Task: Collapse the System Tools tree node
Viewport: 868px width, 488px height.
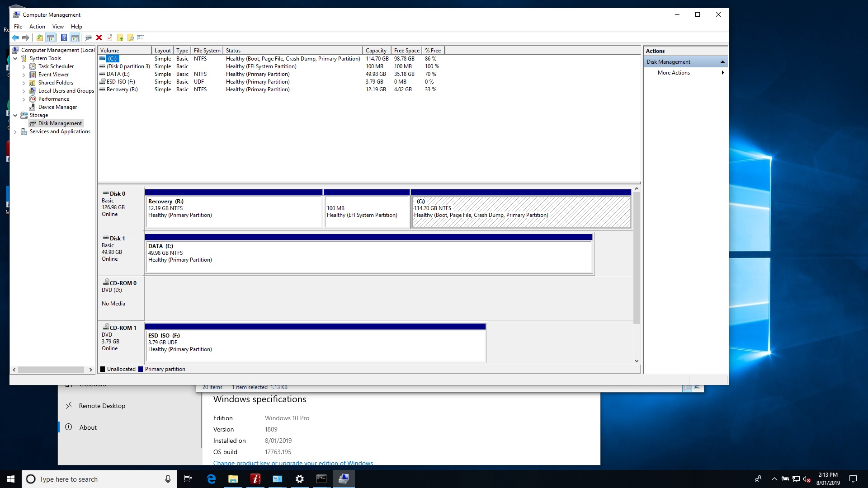Action: click(x=15, y=58)
